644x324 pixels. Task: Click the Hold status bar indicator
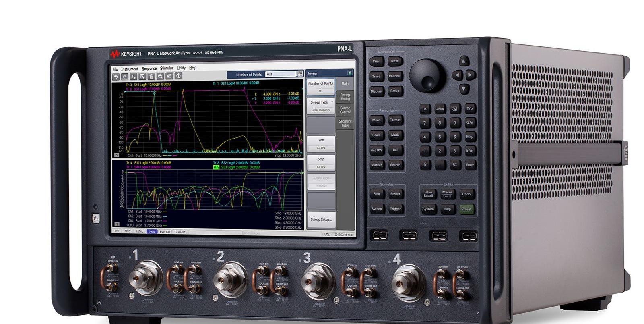click(x=152, y=232)
